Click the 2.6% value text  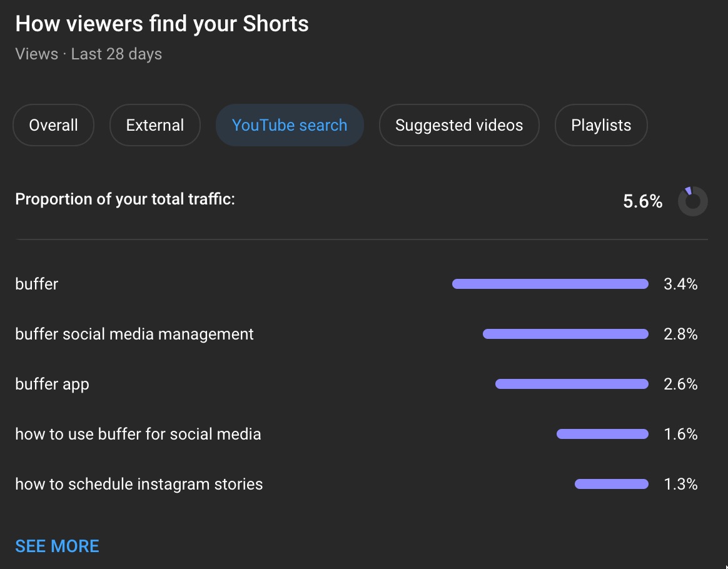[680, 384]
